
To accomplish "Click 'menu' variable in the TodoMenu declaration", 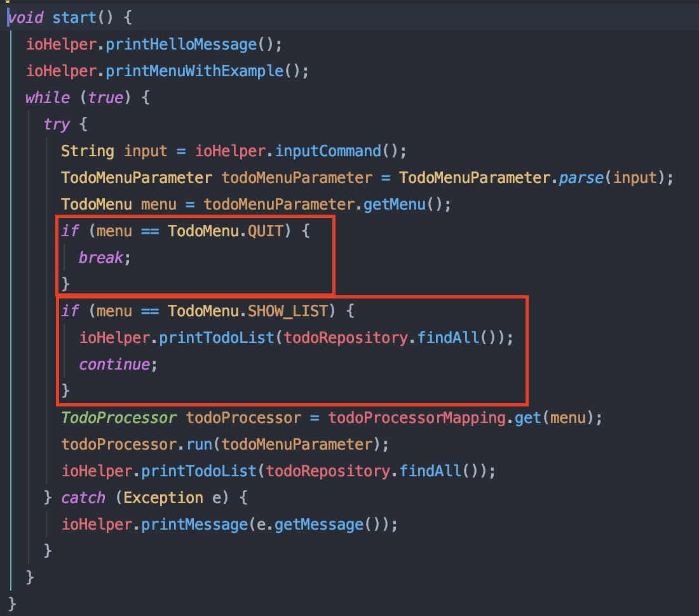I will [x=159, y=204].
